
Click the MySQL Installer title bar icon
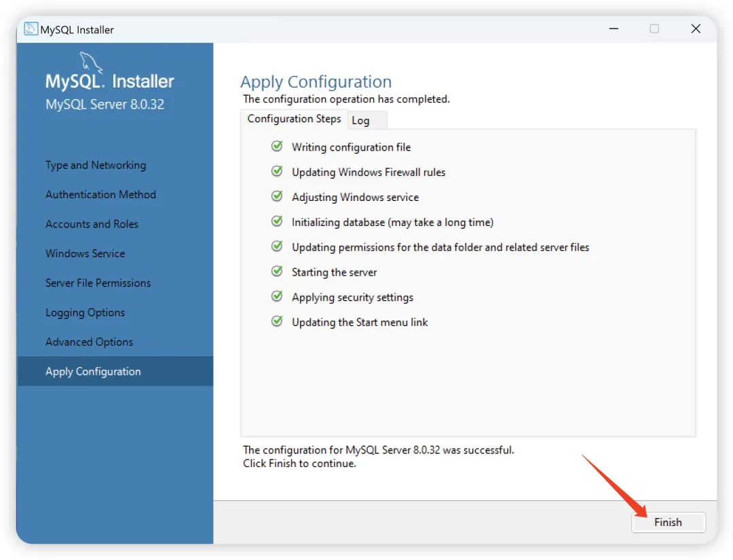coord(31,29)
